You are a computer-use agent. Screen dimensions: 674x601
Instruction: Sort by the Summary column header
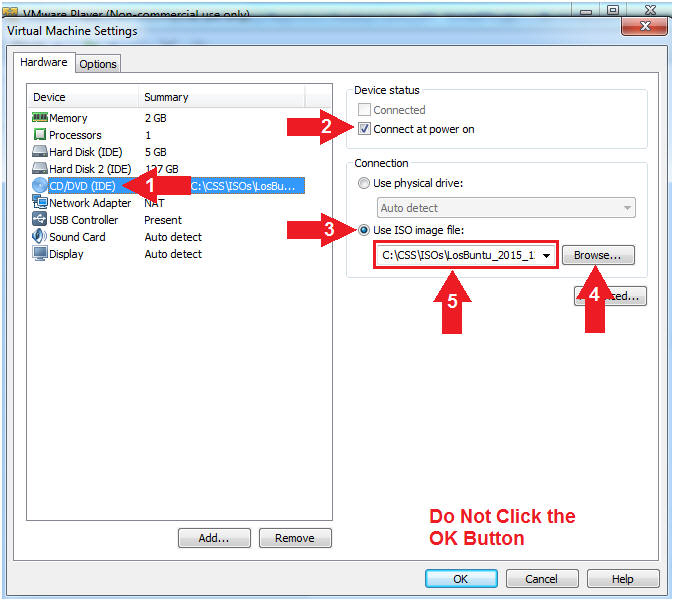(x=222, y=97)
